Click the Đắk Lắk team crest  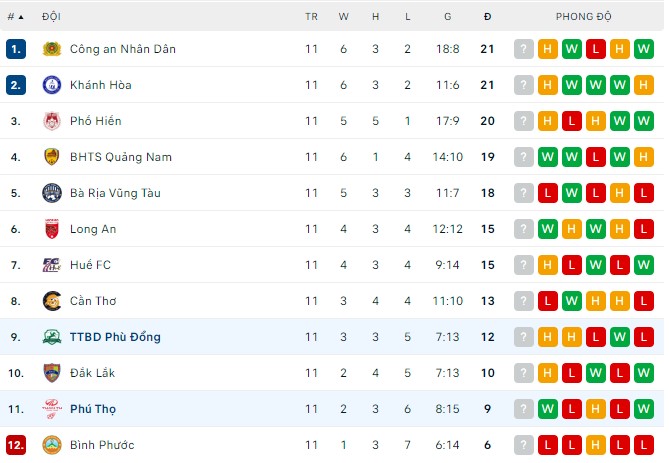(52, 373)
